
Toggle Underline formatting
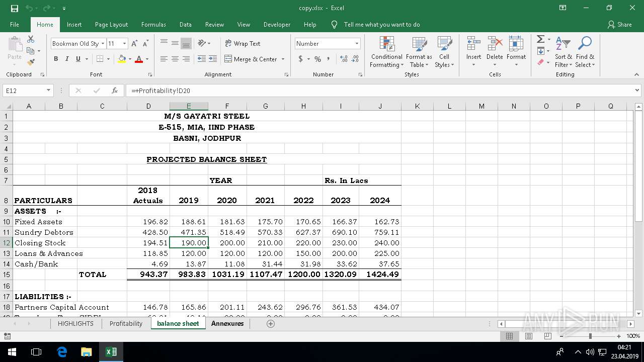pos(78,59)
